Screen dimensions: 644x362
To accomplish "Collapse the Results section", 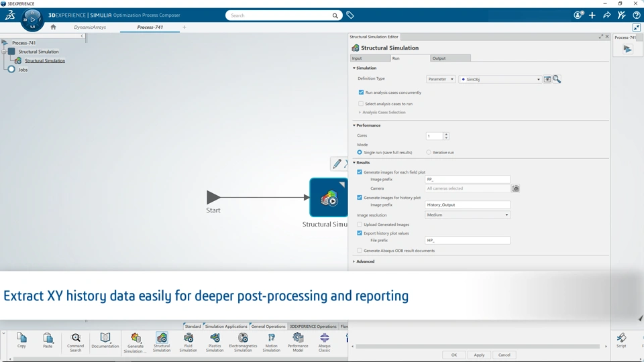I will tap(354, 162).
